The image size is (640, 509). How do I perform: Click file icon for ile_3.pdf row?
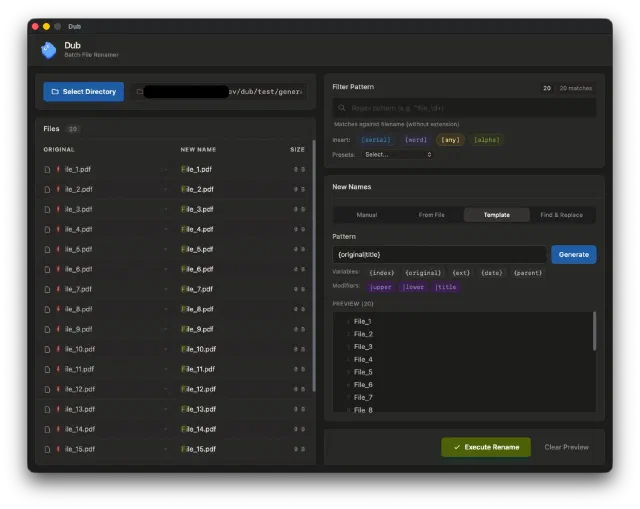(x=47, y=209)
